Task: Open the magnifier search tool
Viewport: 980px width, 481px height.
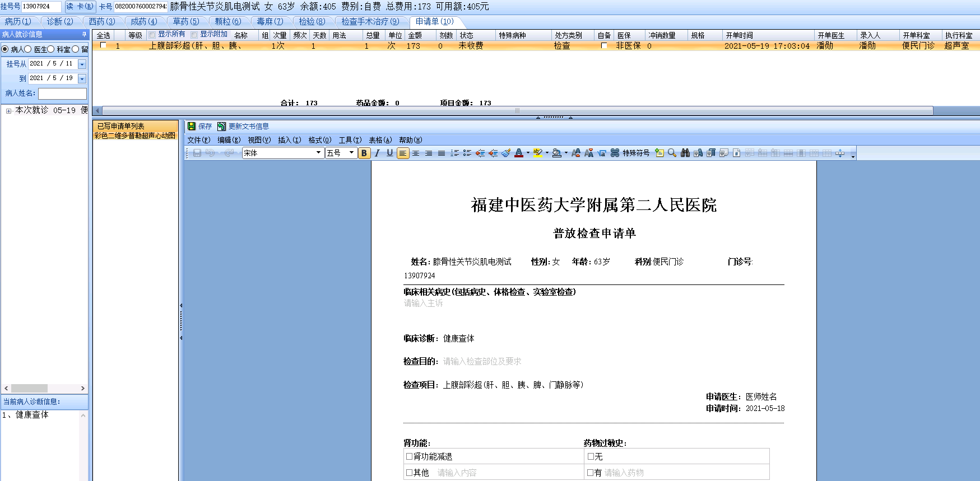Action: 672,153
